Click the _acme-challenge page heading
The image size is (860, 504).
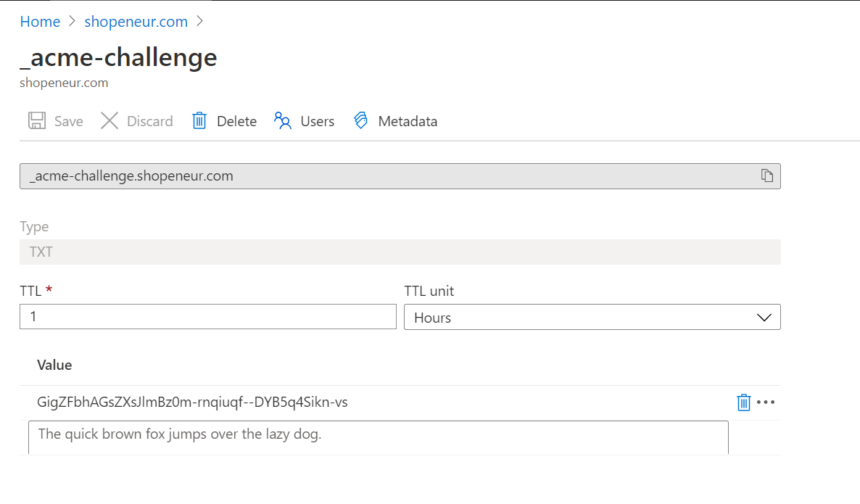point(118,57)
